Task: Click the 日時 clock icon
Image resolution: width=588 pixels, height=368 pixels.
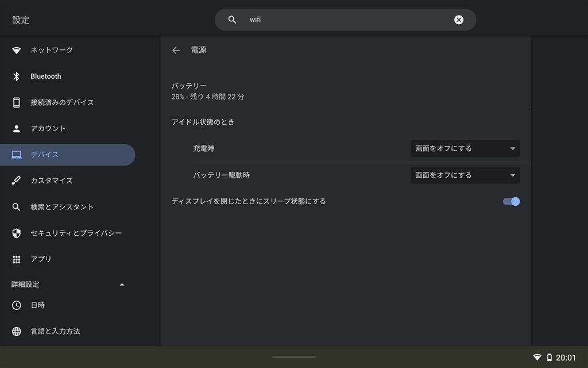Action: coord(16,305)
